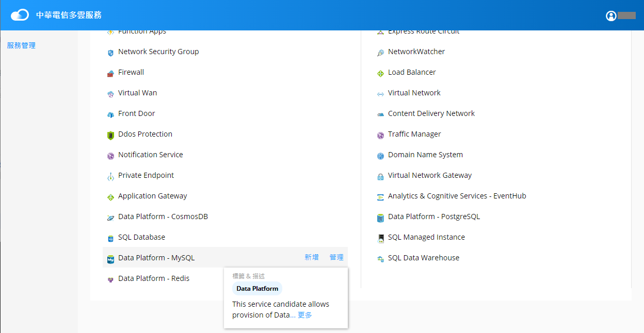This screenshot has height=333, width=644.
Task: Select the Virtual Wan service text
Action: [x=138, y=93]
